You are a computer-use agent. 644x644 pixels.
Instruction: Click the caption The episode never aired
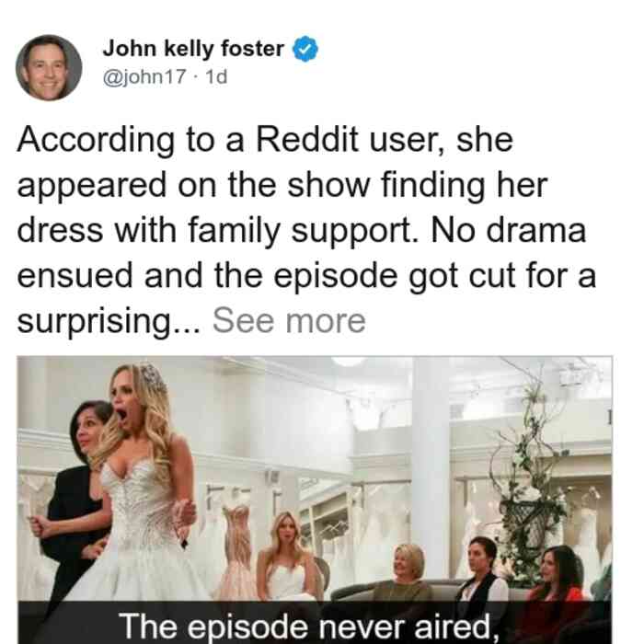310,627
